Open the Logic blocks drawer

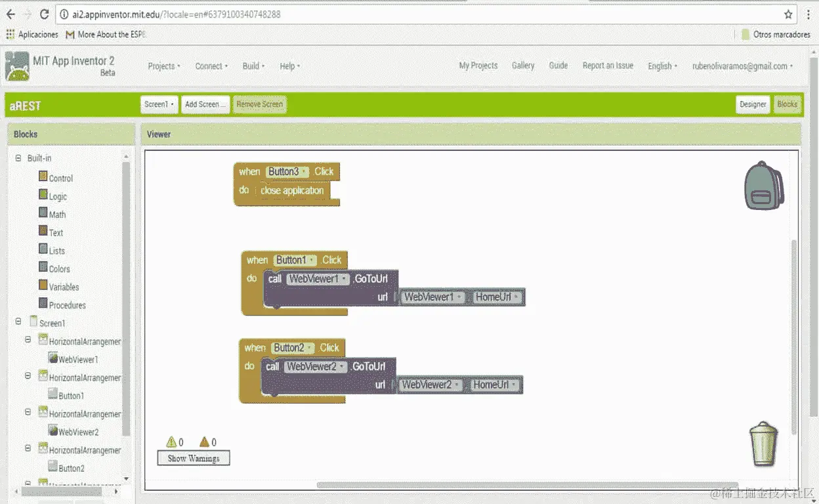[57, 196]
